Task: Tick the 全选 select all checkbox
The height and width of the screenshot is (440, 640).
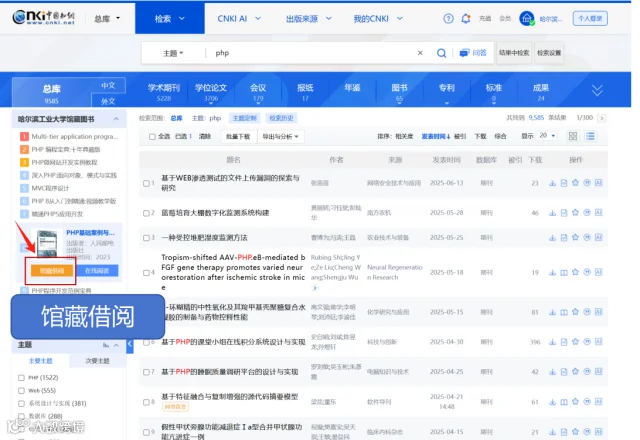Action: tap(152, 136)
